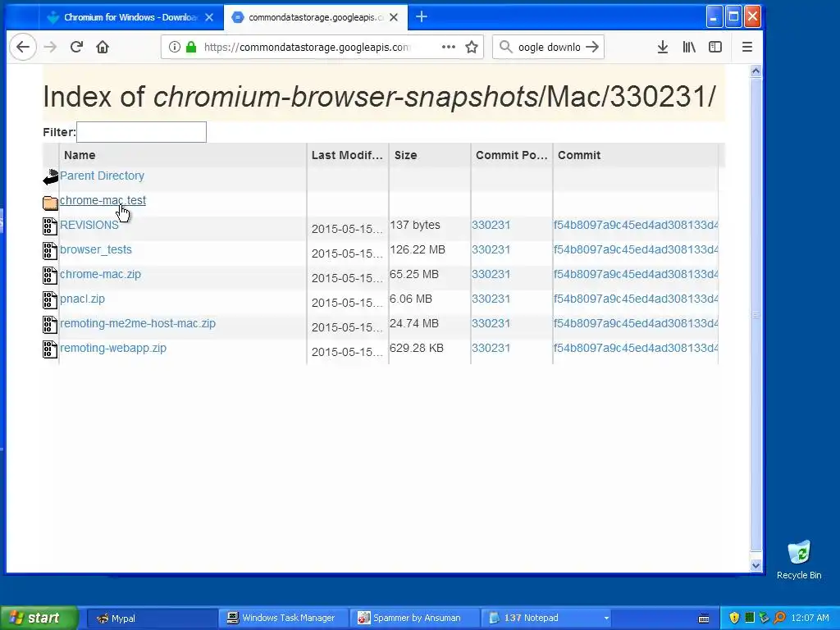The height and width of the screenshot is (630, 840).
Task: Open the Windows start menu
Action: (x=38, y=618)
